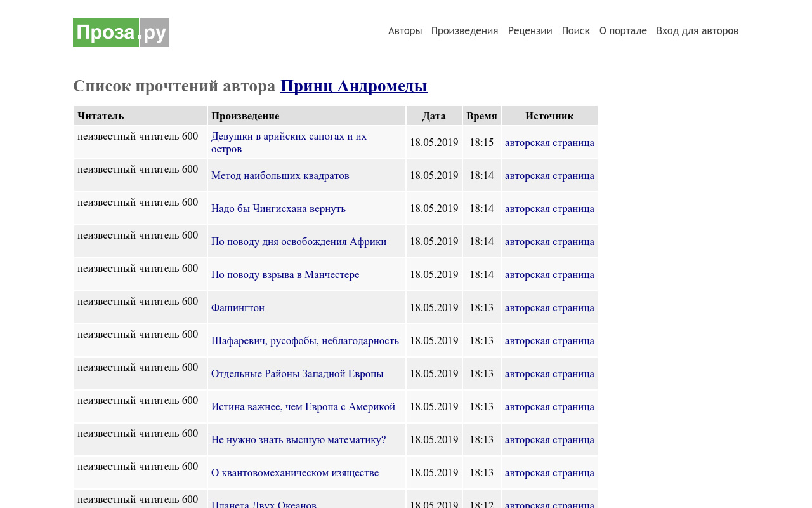Click Вход для авторов link
The width and height of the screenshot is (812, 508).
(697, 31)
